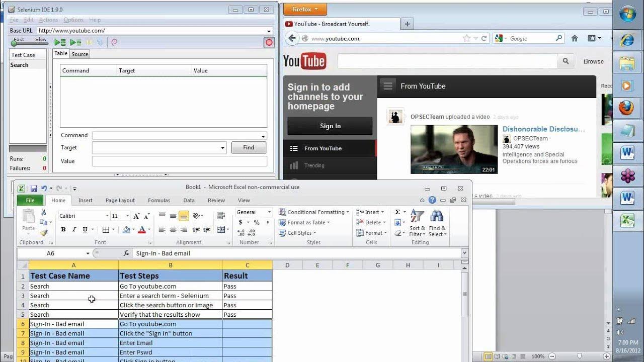Click into the YouTube search box
Viewport: 644px width, 362px height.
coord(447,61)
